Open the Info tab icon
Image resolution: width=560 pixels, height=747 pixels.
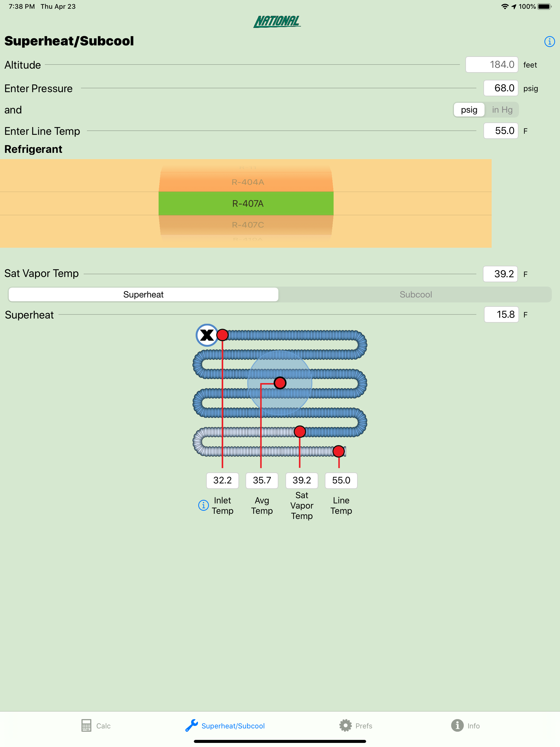(457, 725)
